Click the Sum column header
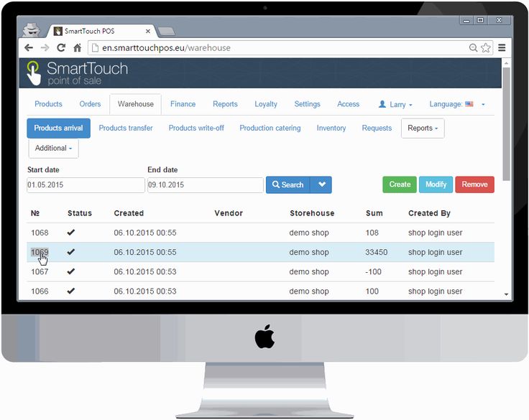Image resolution: width=529 pixels, height=420 pixels. 374,213
